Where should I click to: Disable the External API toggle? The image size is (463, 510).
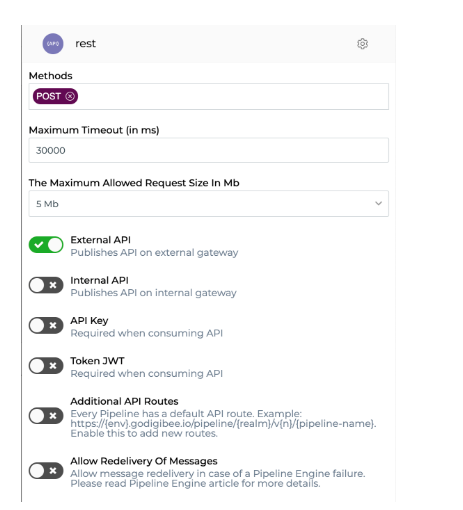pos(46,245)
